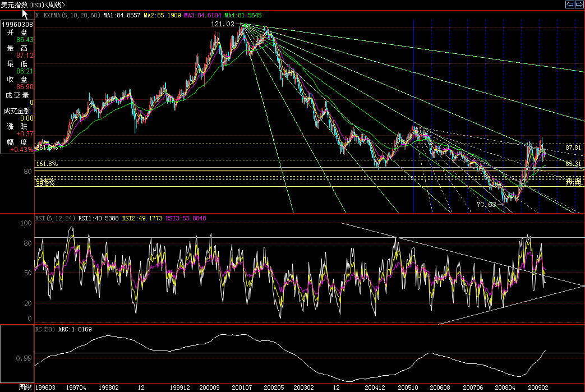Click the 最低 value 86.21
This screenshot has width=585, height=392.
pyautogui.click(x=25, y=71)
